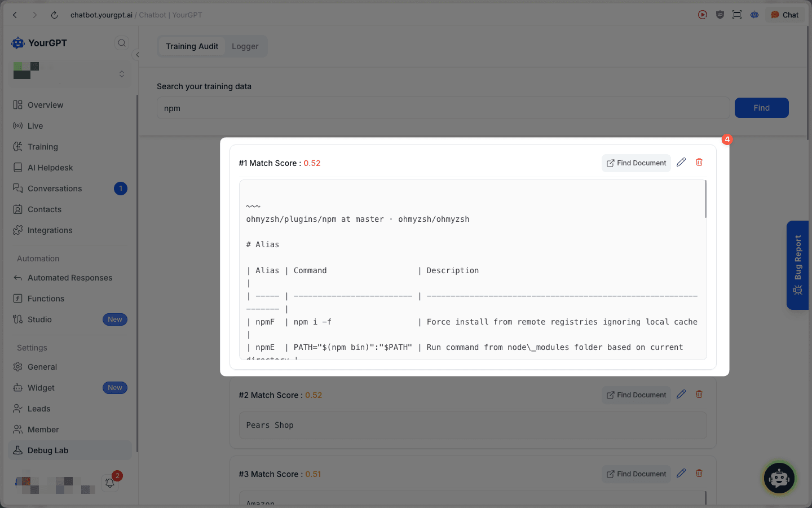The height and width of the screenshot is (508, 812).
Task: Open the notifications bell
Action: [x=110, y=483]
